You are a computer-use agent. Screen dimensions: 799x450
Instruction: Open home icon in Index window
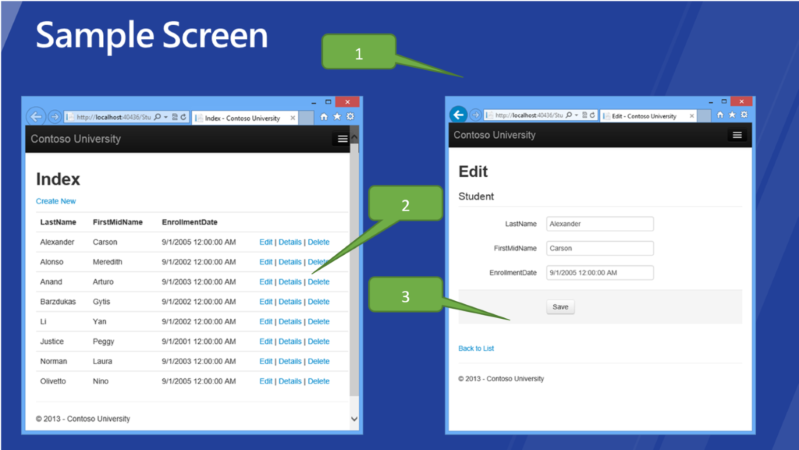point(324,117)
